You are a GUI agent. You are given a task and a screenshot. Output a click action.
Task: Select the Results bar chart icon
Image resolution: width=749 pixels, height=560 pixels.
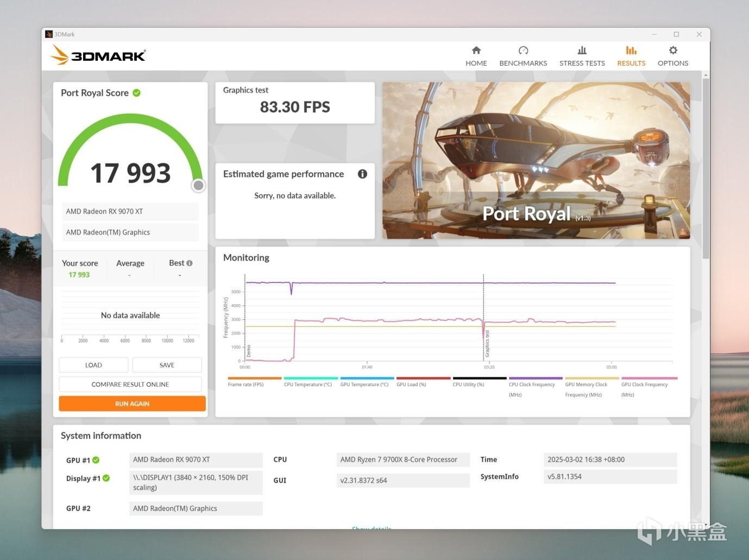click(x=631, y=51)
